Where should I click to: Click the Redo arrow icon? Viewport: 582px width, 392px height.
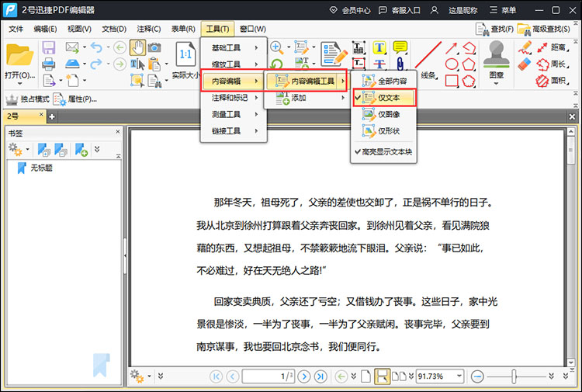click(x=96, y=64)
